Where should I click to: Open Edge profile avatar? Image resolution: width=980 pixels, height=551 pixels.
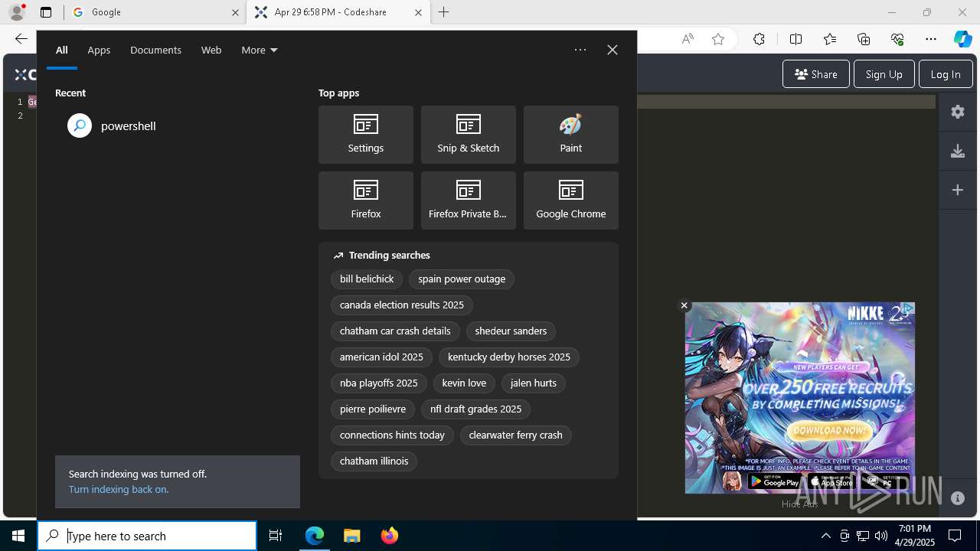click(17, 12)
